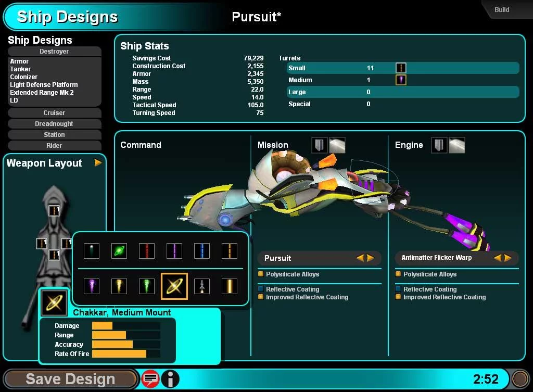Select the red beam weapon icon
This screenshot has width=533, height=392.
pyautogui.click(x=146, y=250)
